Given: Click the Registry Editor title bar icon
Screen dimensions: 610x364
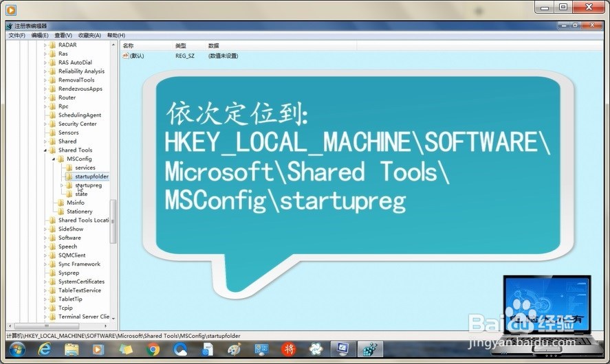Looking at the screenshot, I should coord(10,26).
